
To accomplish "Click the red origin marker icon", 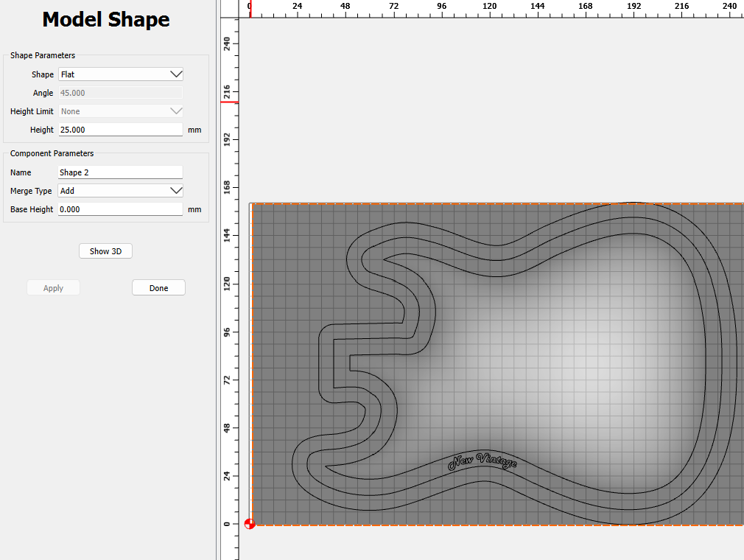I will coord(250,524).
